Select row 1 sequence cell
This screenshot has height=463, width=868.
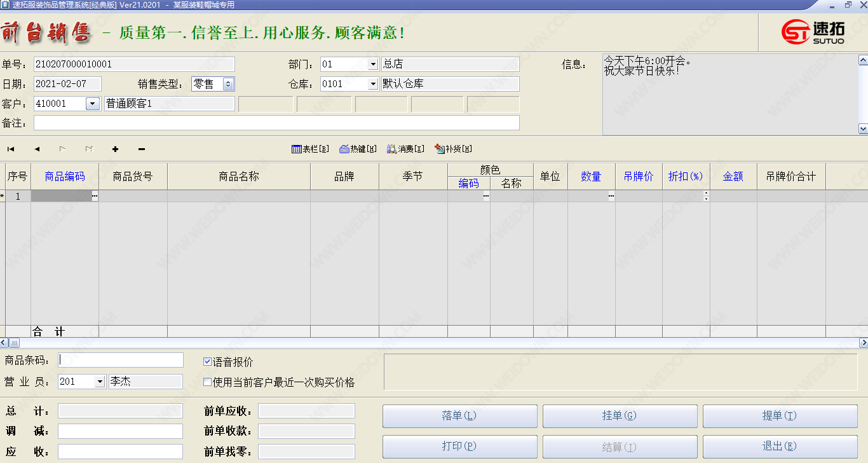[18, 197]
